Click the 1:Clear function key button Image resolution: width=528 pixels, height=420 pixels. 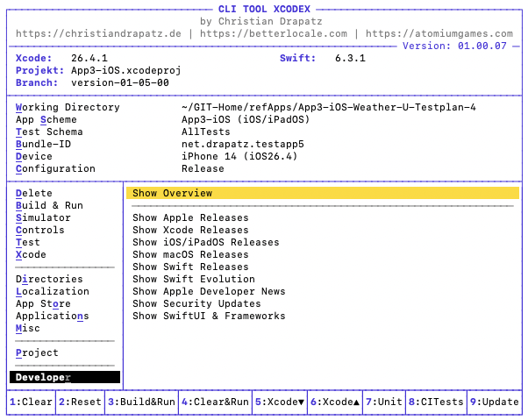point(31,402)
